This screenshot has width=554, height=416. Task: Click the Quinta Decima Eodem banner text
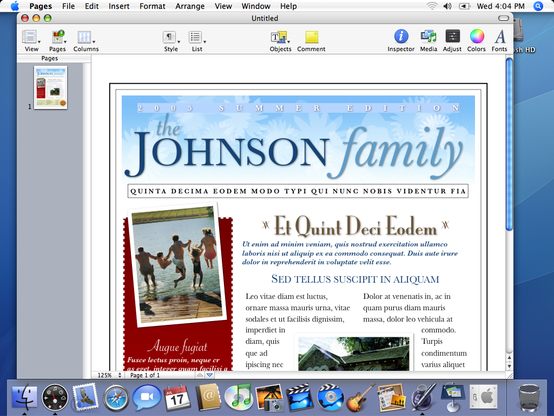[x=298, y=191]
